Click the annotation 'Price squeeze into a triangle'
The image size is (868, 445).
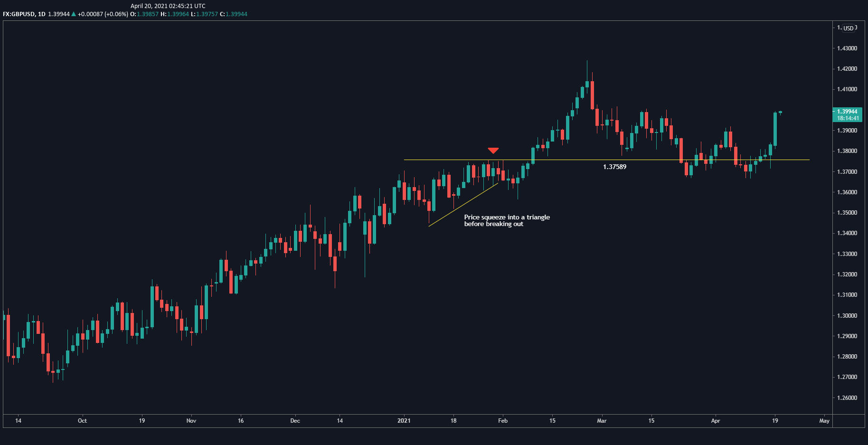pyautogui.click(x=507, y=217)
